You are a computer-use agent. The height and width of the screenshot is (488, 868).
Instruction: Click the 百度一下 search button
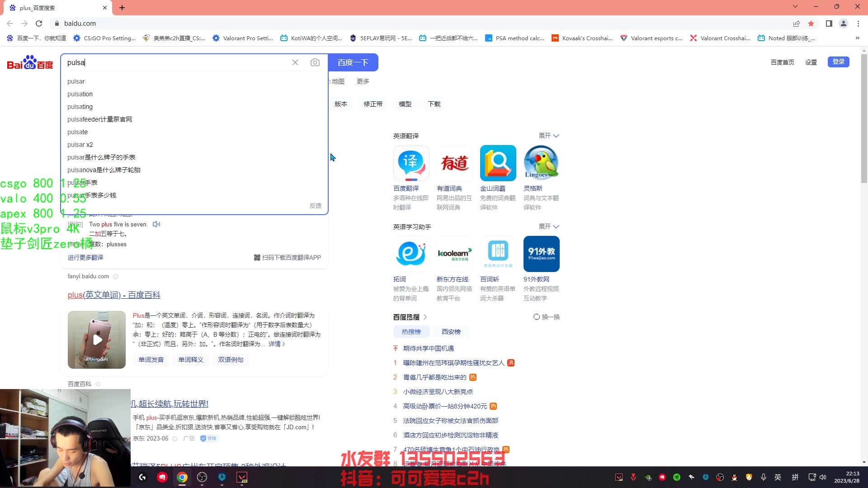pyautogui.click(x=353, y=62)
